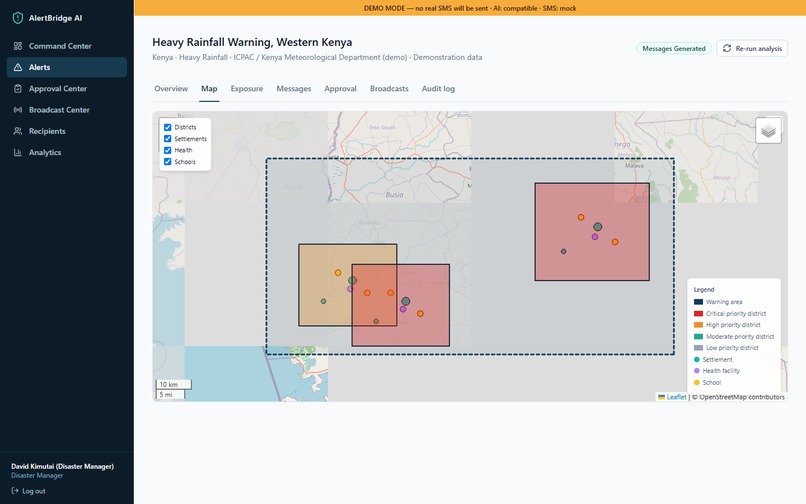This screenshot has height=504, width=806.
Task: Open Broadcast Center page
Action: [67, 110]
